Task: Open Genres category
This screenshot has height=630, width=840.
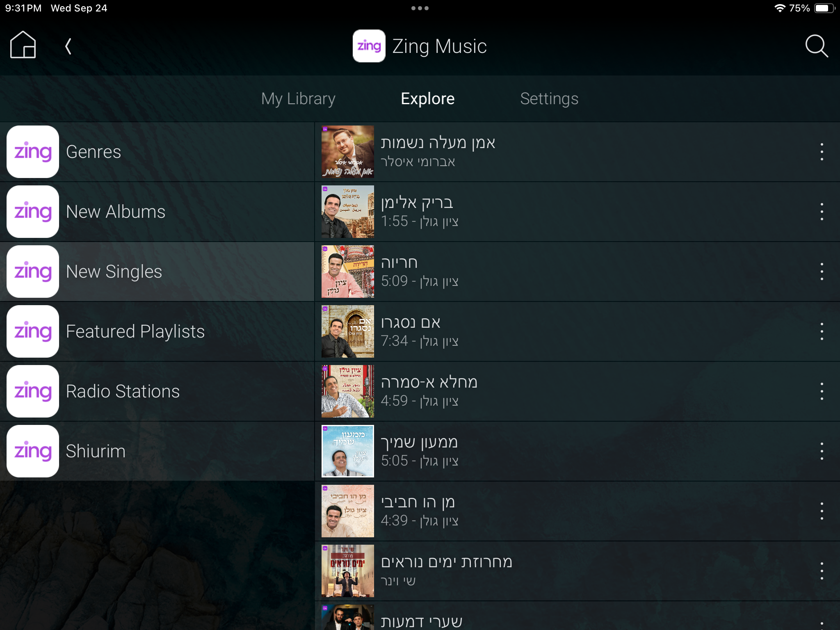Action: pyautogui.click(x=157, y=152)
